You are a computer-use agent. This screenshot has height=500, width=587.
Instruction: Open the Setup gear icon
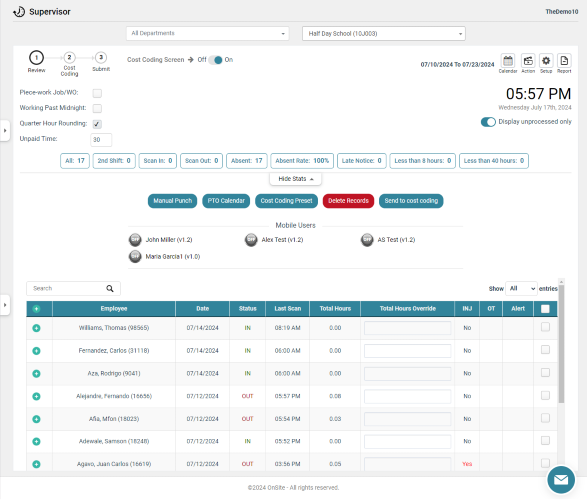(x=546, y=61)
